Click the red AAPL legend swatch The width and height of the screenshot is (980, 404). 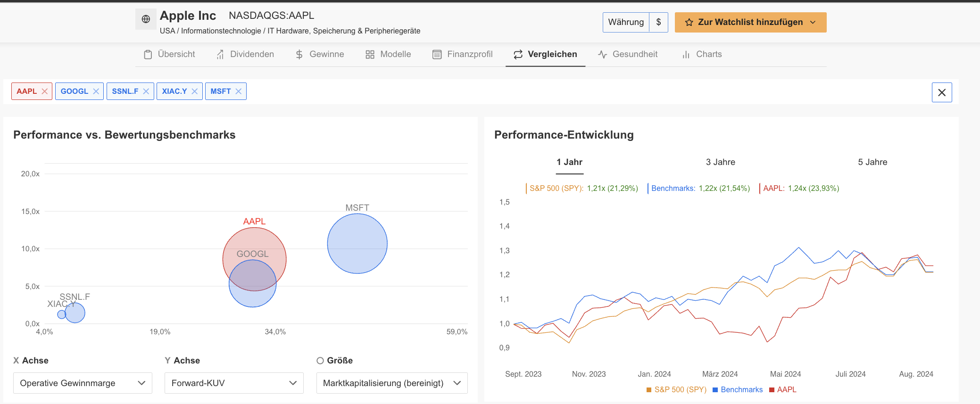point(772,390)
